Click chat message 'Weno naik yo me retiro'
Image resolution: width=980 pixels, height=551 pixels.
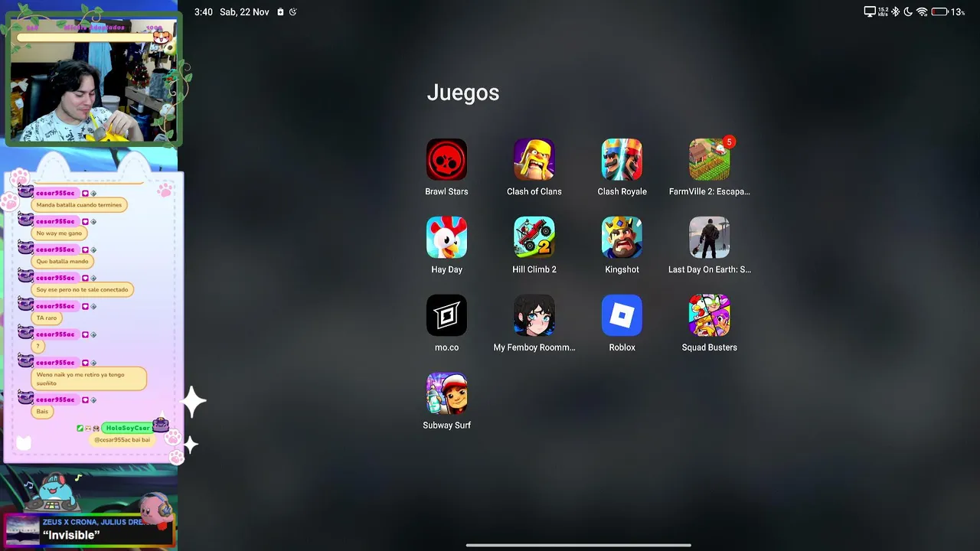pos(90,379)
